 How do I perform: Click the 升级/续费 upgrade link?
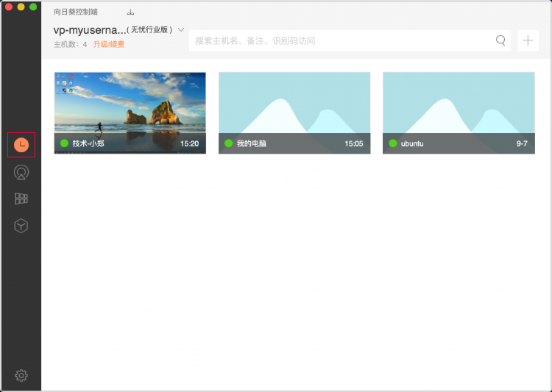109,44
